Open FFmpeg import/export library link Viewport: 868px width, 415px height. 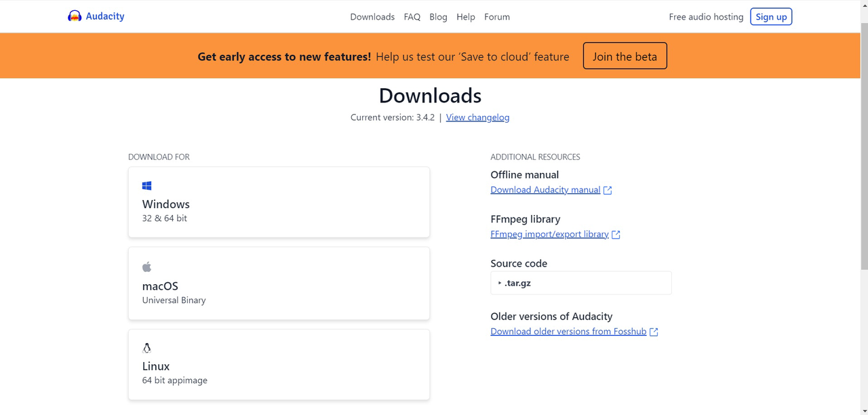coord(549,234)
